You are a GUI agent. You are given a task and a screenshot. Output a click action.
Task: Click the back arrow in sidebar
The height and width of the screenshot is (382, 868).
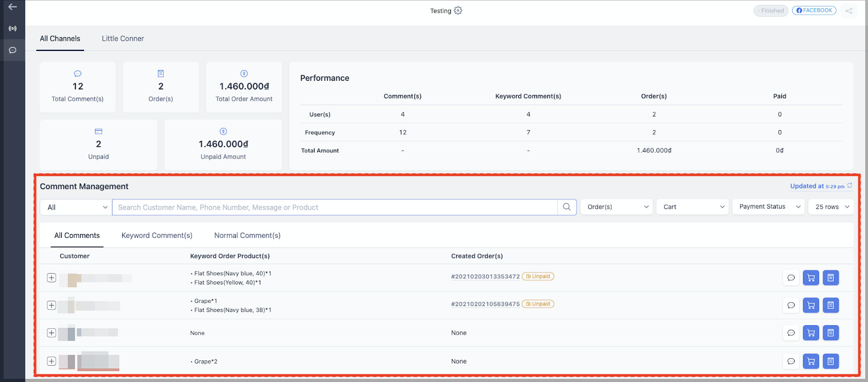click(x=12, y=7)
